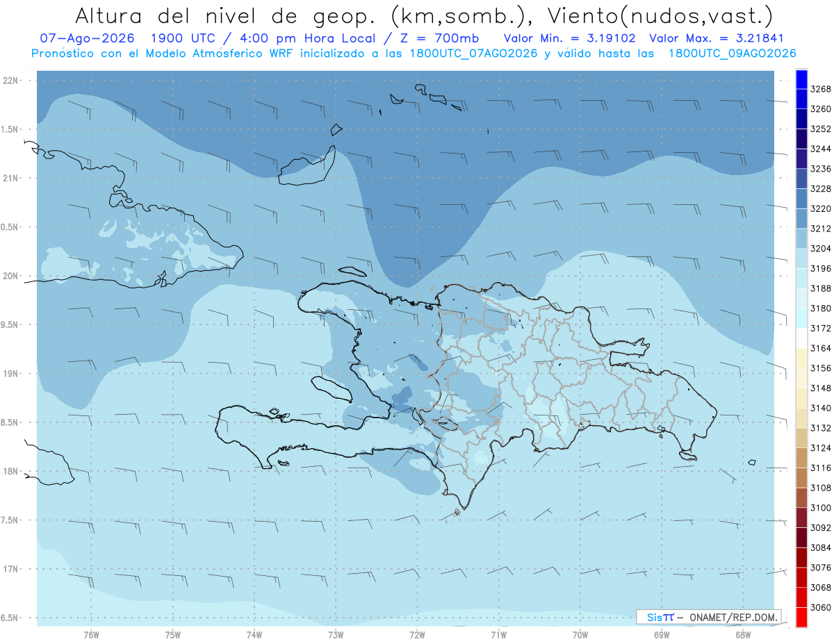Click the 22N latitude axis label
The width and height of the screenshot is (834, 644).
pyautogui.click(x=11, y=80)
